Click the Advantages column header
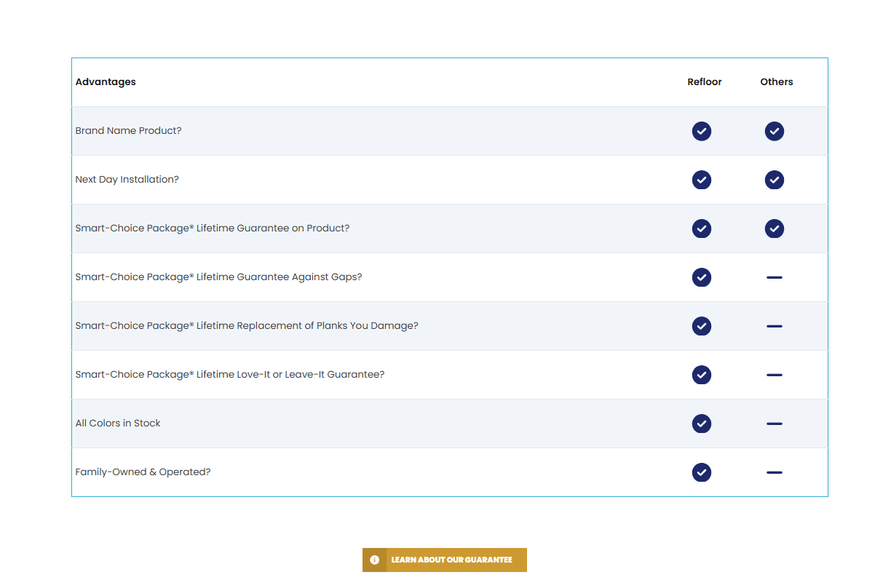Image resolution: width=891 pixels, height=588 pixels. click(106, 82)
